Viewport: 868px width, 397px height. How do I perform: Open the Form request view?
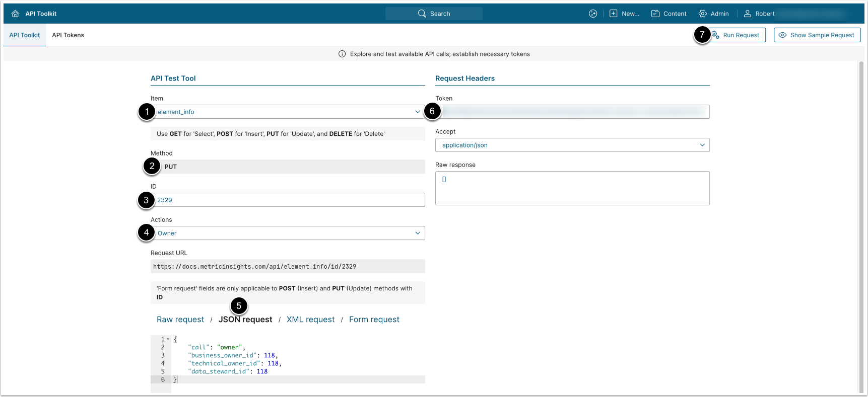pyautogui.click(x=374, y=320)
